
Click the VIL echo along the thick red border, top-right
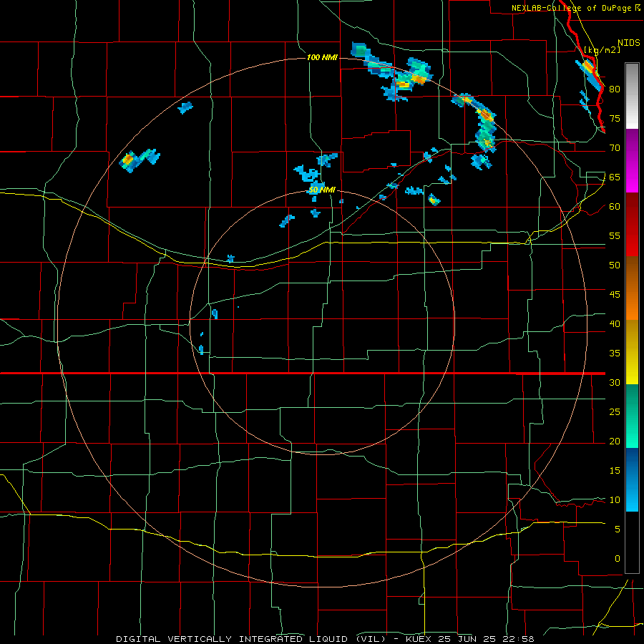coord(590,74)
